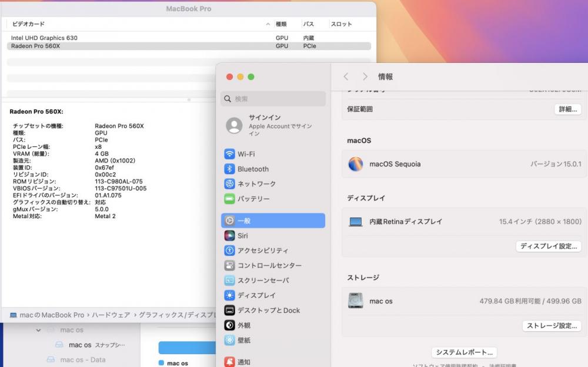Image resolution: width=588 pixels, height=367 pixels.
Task: Click the ビデオカード column header
Action: (x=28, y=24)
